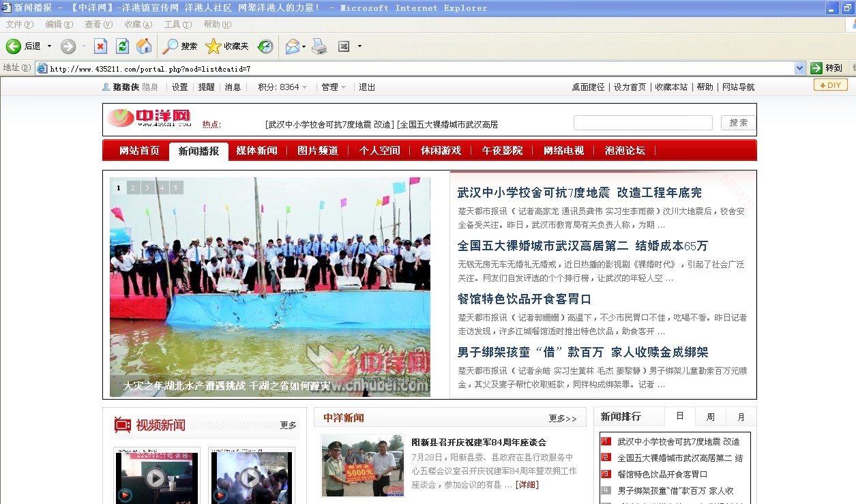
Task: Click the Print icon
Action: 319,46
